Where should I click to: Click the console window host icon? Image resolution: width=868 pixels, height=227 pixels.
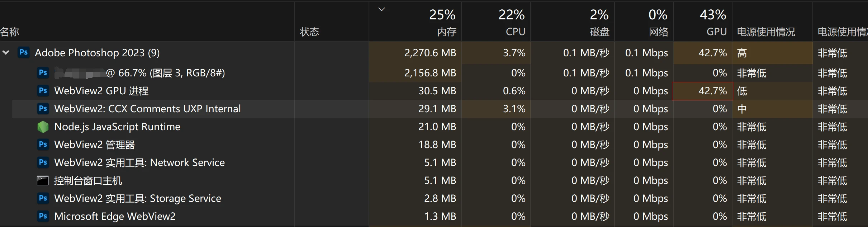pos(43,180)
